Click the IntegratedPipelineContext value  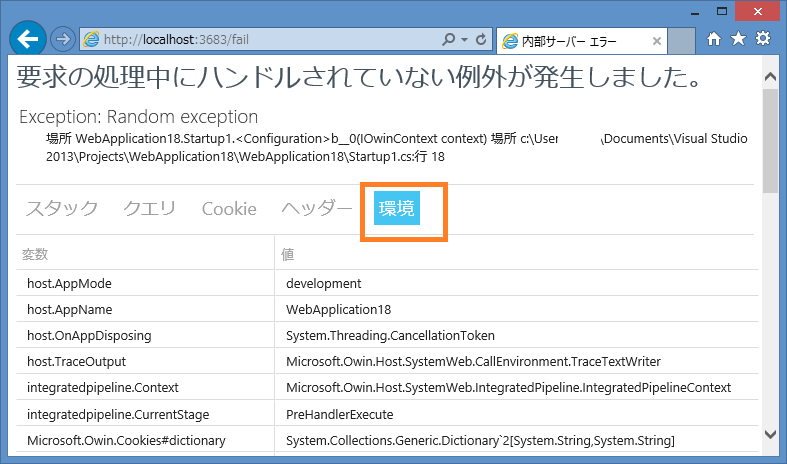coord(508,388)
